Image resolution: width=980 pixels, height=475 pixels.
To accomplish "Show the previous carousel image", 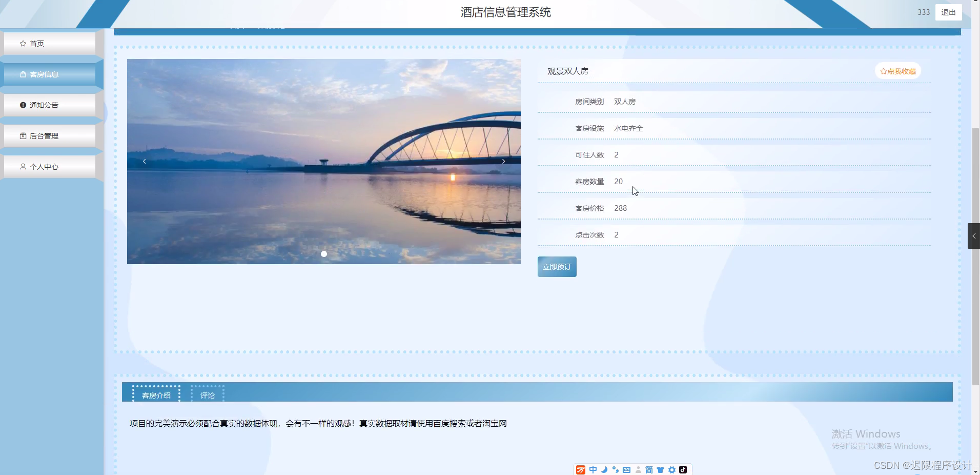I will pos(145,161).
